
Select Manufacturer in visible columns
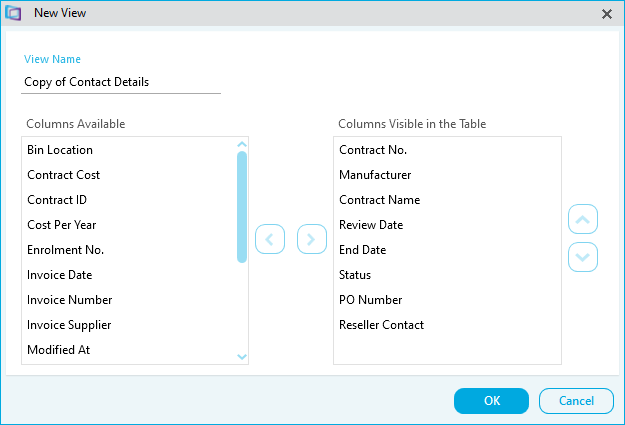tap(375, 175)
